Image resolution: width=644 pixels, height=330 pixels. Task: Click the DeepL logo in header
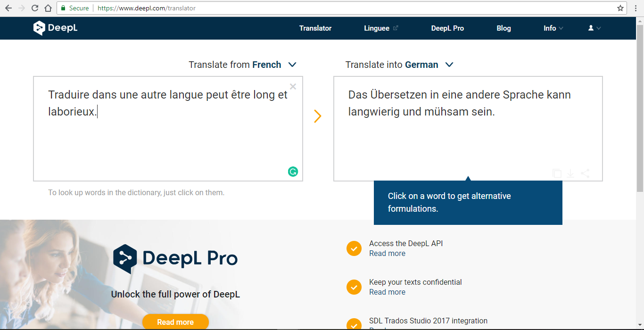click(55, 28)
